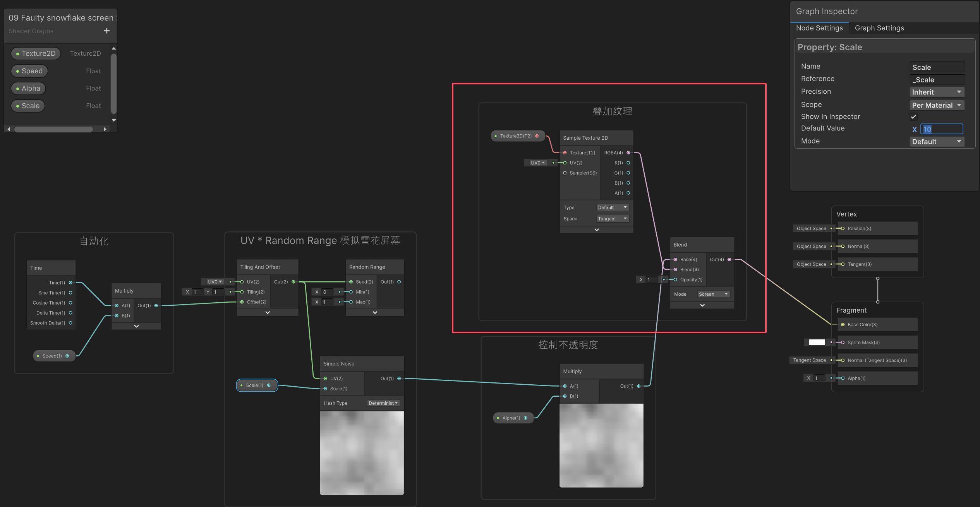The height and width of the screenshot is (507, 980).
Task: Select the Scale blackboard property pill
Action: click(28, 106)
